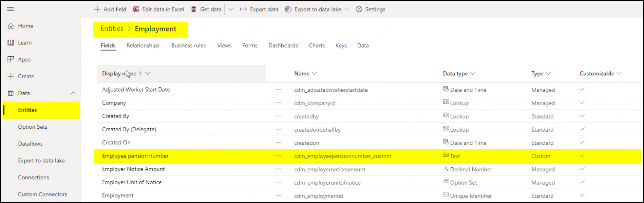644x203 pixels.
Task: Expand the Get data dropdown arrow
Action: click(x=230, y=9)
